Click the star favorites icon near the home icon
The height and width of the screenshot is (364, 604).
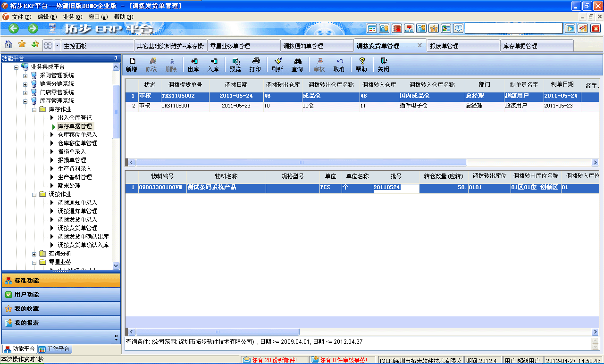(21, 45)
